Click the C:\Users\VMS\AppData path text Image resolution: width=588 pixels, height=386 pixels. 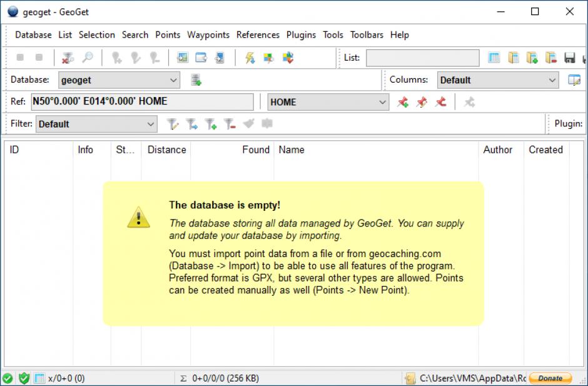click(473, 378)
